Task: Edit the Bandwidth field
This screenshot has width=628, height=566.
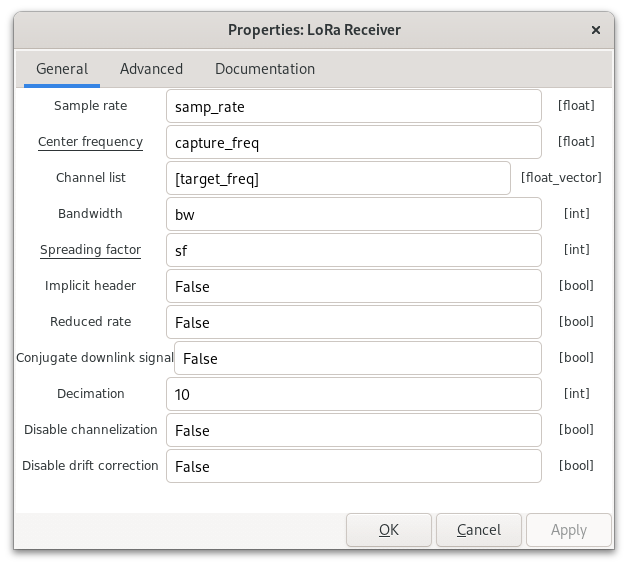Action: [x=354, y=214]
